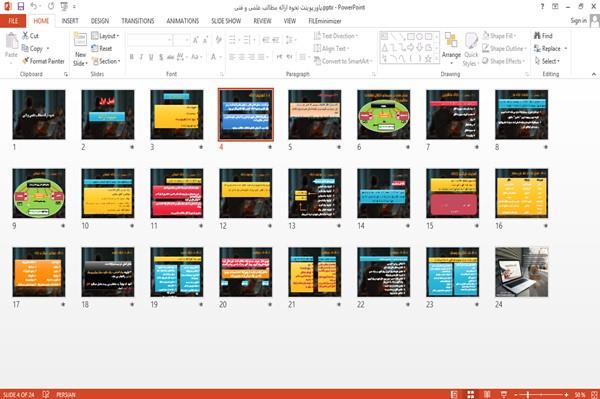Toggle Center alignment button
The height and width of the screenshot is (399, 600).
coord(241,57)
